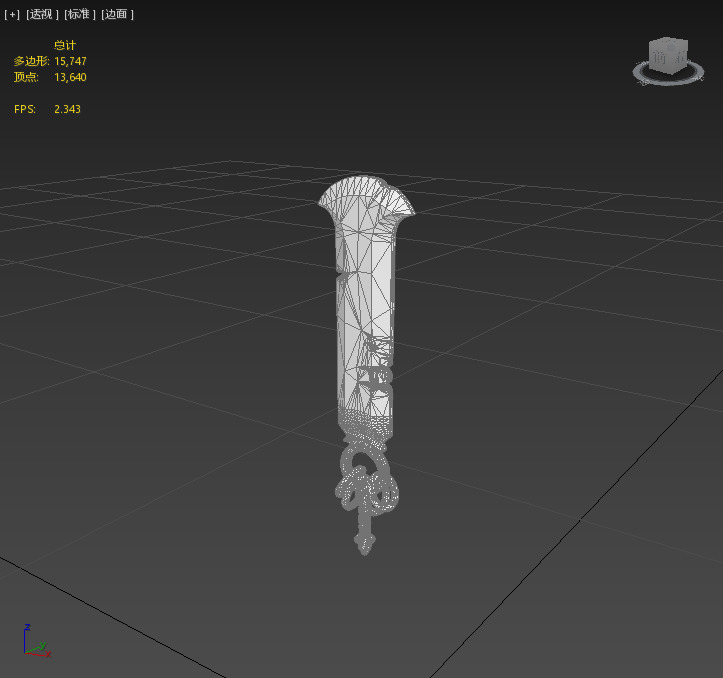This screenshot has width=723, height=678.
Task: Open the 透视 perspective view menu
Action: 42,14
